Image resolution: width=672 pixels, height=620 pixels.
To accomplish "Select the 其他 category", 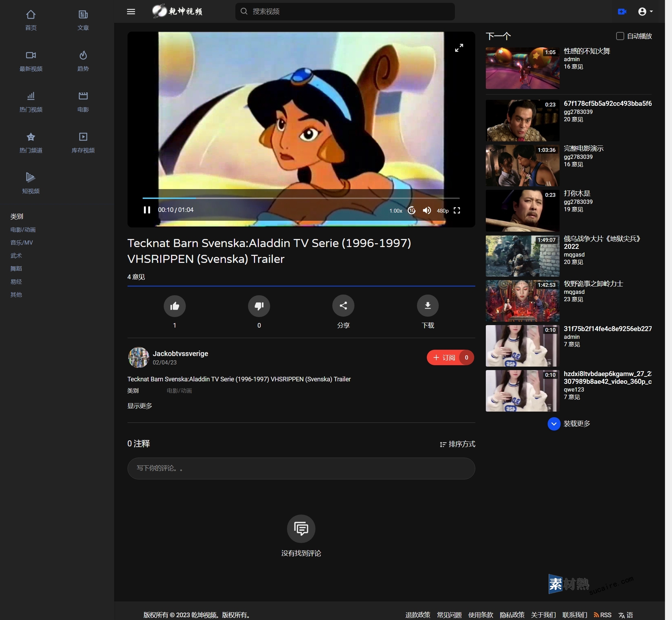I will pyautogui.click(x=16, y=295).
